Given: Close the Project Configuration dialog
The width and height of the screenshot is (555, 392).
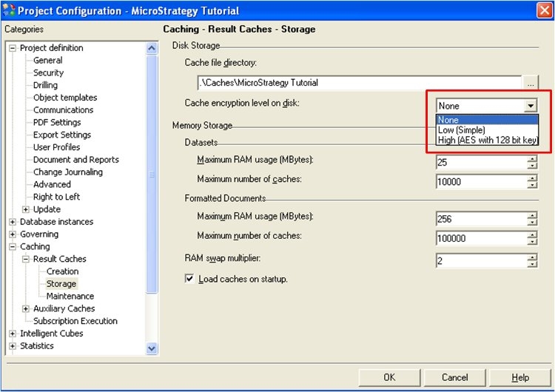Looking at the screenshot, I should coord(544,10).
